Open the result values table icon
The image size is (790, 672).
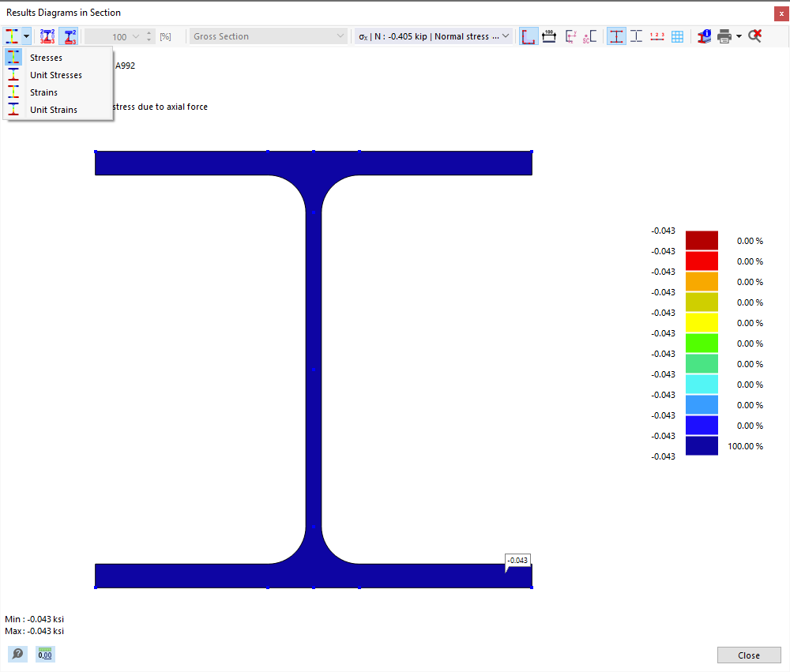pos(677,36)
